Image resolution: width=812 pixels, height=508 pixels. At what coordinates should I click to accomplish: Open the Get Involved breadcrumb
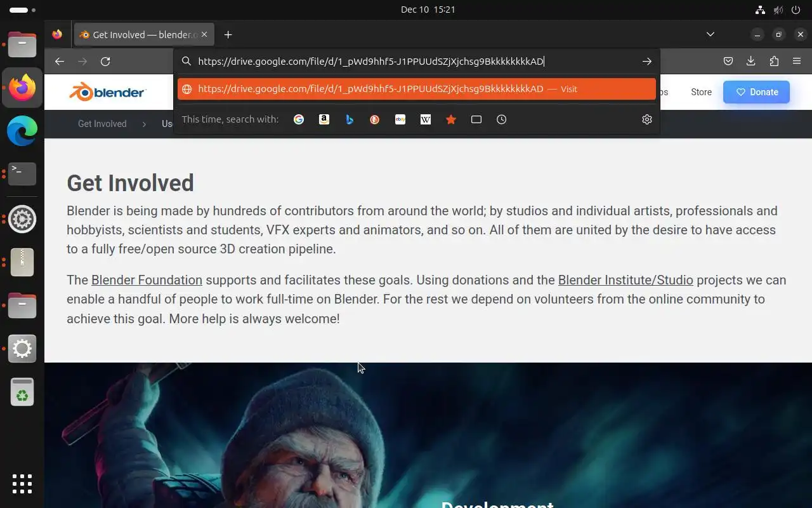(x=102, y=124)
